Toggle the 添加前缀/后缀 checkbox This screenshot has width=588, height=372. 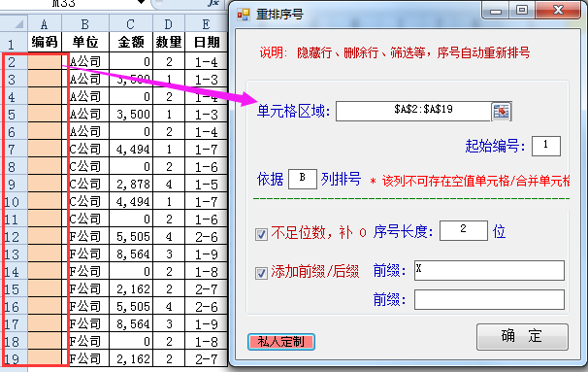pos(261,273)
